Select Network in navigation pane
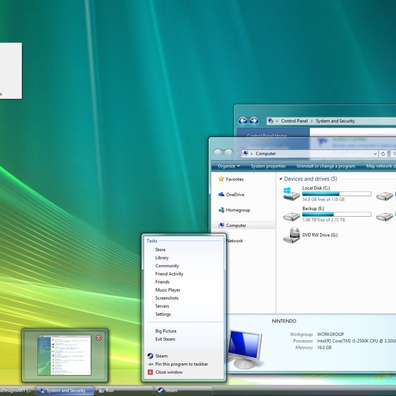The height and width of the screenshot is (396, 396). [235, 241]
